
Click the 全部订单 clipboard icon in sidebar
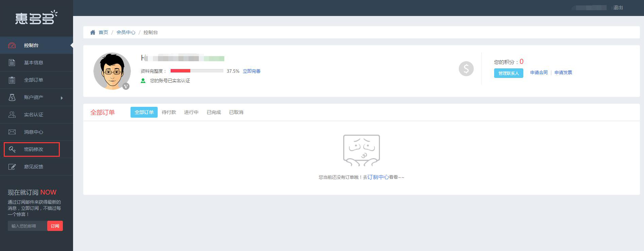(12, 80)
